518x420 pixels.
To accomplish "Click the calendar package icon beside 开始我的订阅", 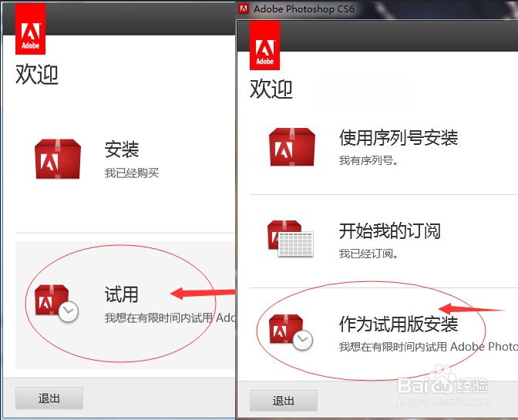I will pyautogui.click(x=291, y=238).
